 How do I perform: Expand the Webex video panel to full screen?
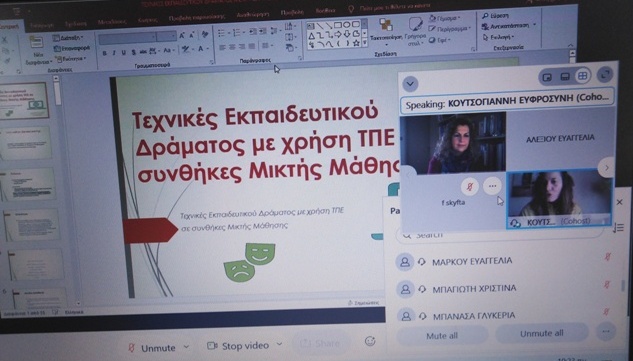click(604, 75)
